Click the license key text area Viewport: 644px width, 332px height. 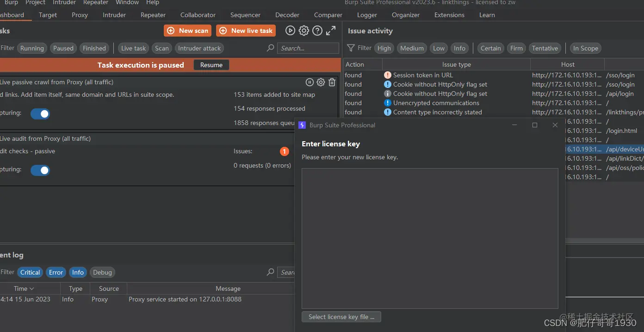tap(430, 238)
